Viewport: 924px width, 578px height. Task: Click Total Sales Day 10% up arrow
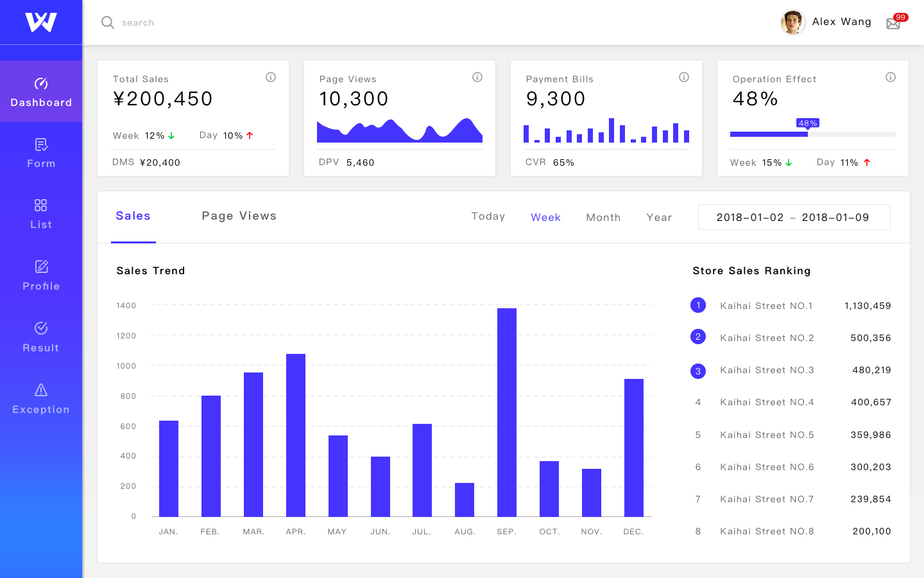click(x=250, y=136)
